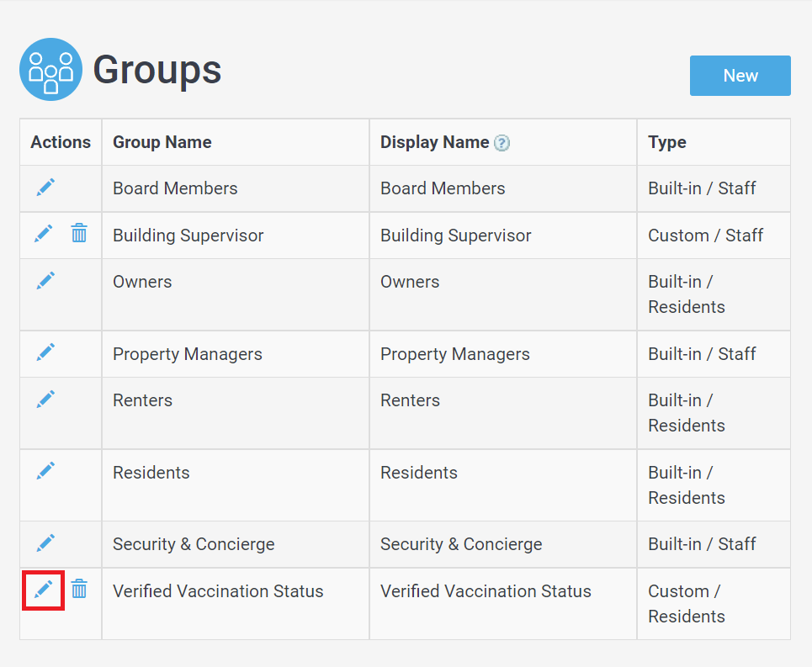
Task: Select Board Members group name cell
Action: pos(236,188)
